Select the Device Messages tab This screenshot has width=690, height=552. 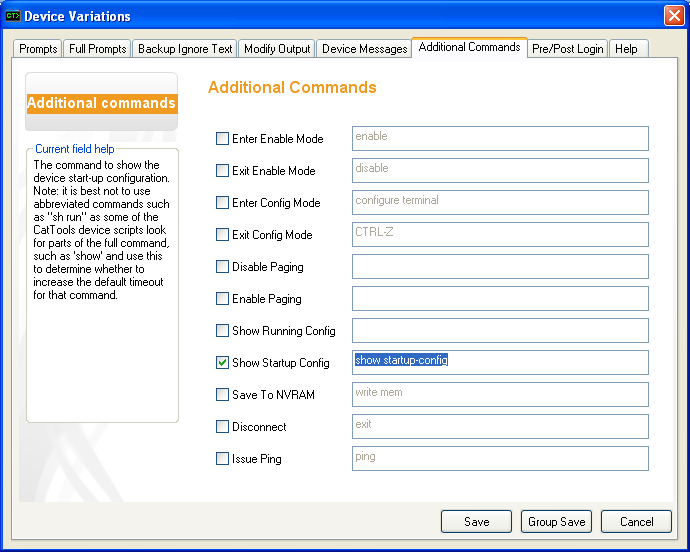tap(364, 49)
